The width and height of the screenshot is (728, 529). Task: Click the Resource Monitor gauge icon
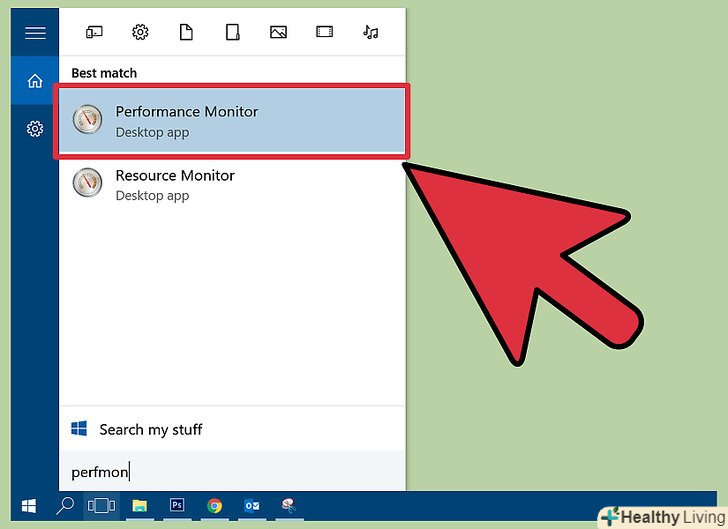tap(87, 183)
